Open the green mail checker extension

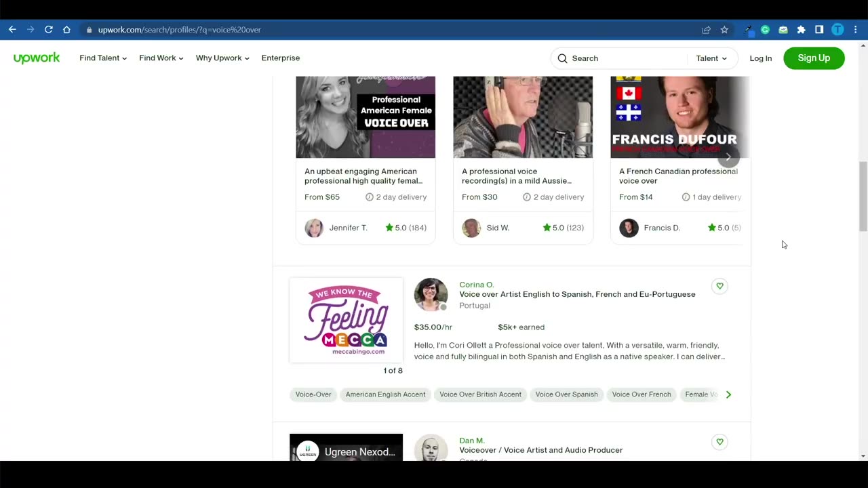783,30
